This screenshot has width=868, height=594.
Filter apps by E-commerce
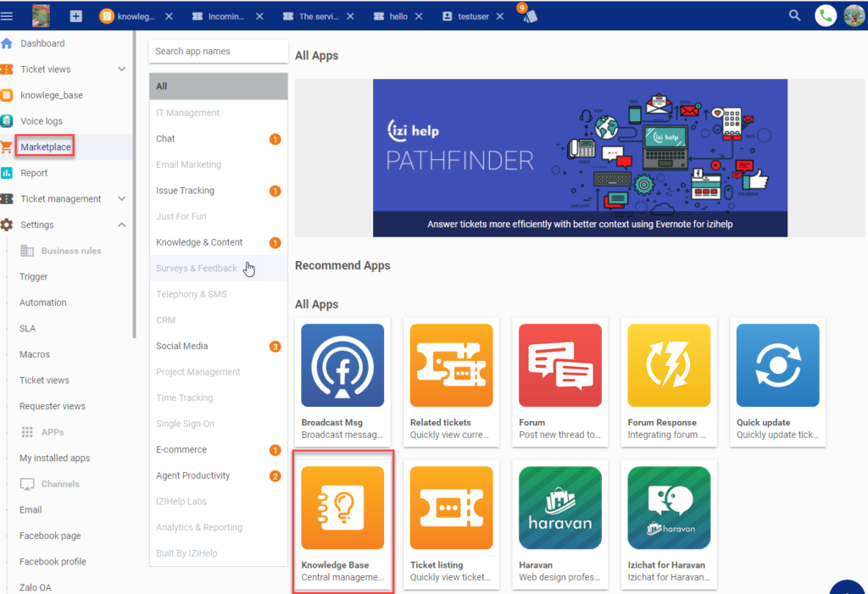click(x=218, y=449)
